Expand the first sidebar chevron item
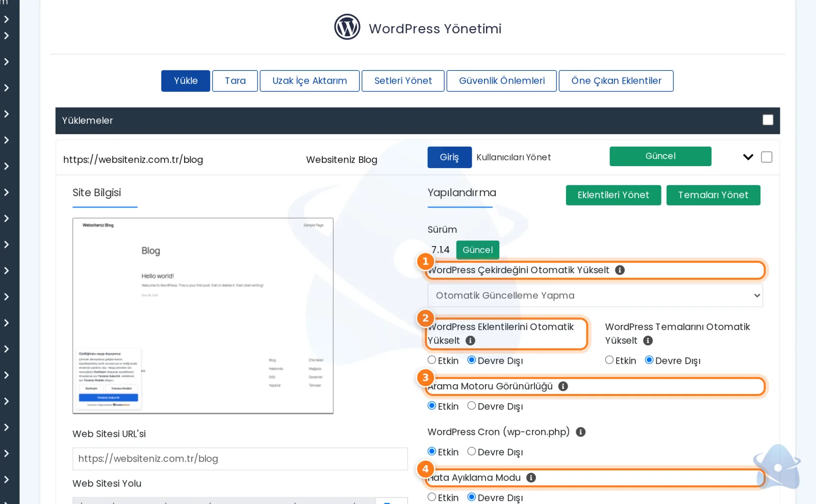 tap(6, 19)
